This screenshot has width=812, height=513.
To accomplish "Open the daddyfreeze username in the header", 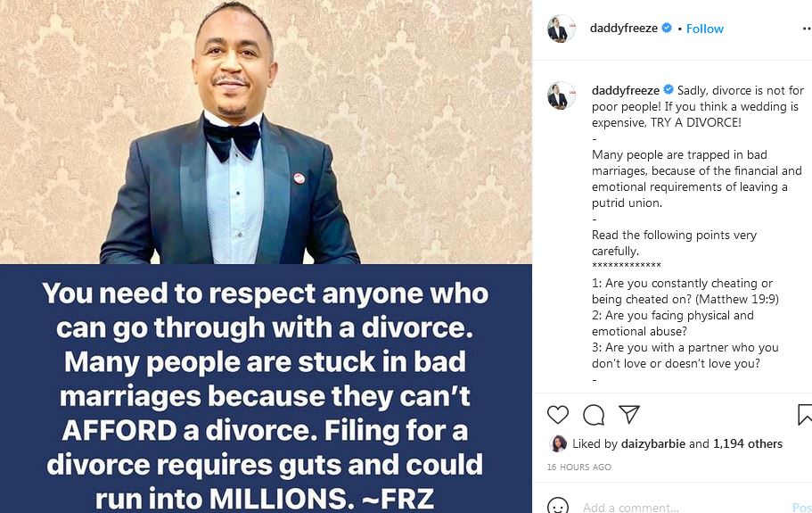I will click(624, 28).
